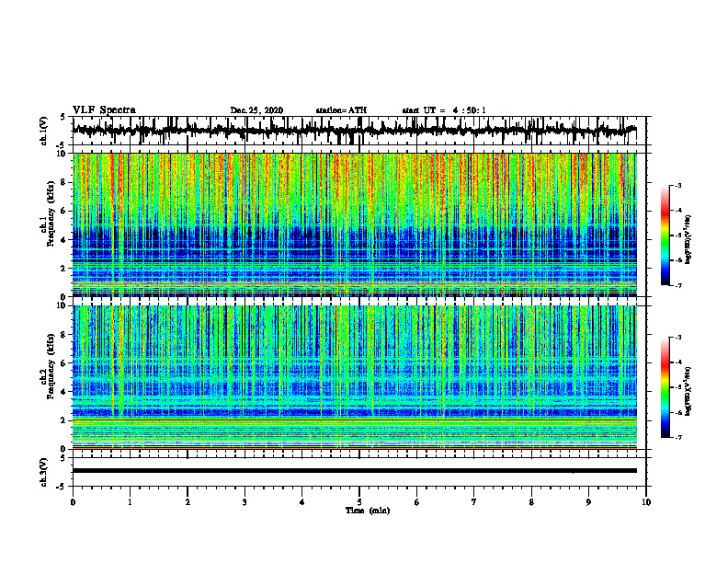Click time axis tick label "9"

tap(588, 502)
